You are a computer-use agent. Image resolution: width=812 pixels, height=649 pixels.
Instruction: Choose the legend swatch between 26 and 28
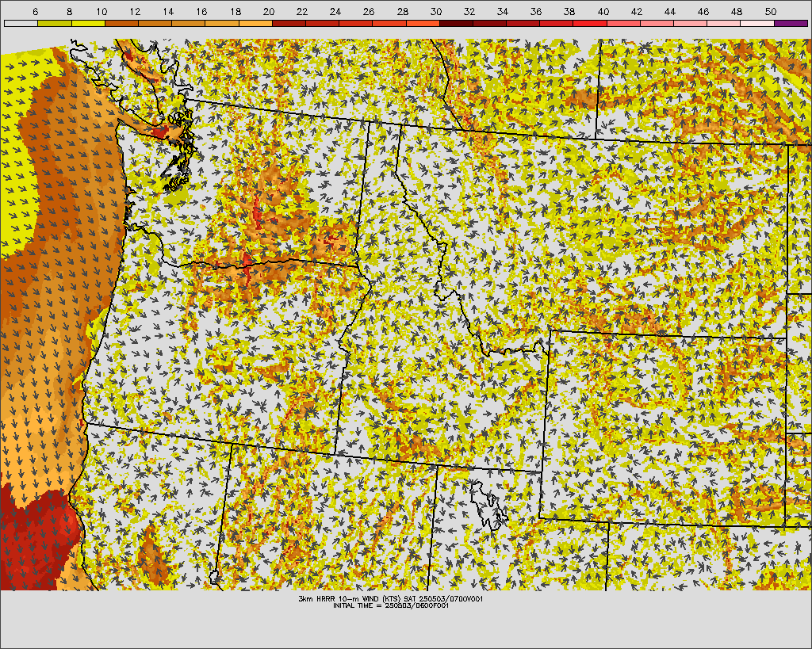pos(389,23)
